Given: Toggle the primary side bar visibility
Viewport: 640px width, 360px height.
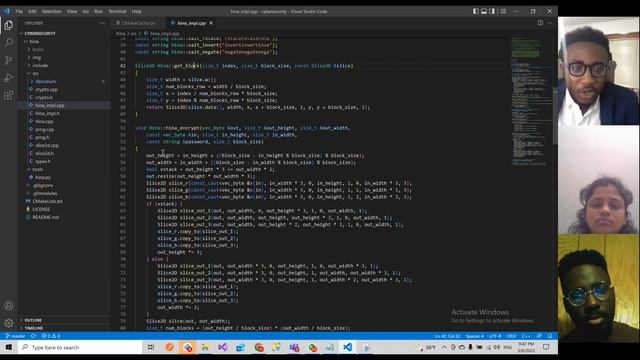Looking at the screenshot, I should pyautogui.click(x=476, y=11).
